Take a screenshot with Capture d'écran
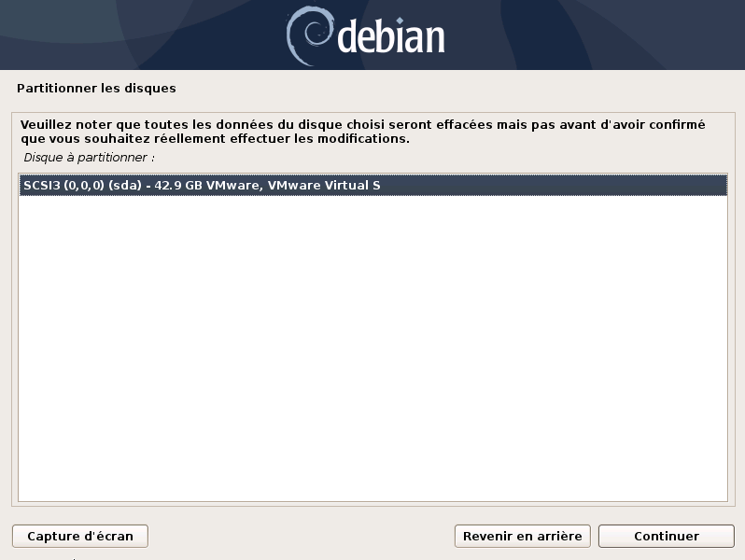This screenshot has width=745, height=560. [80, 537]
